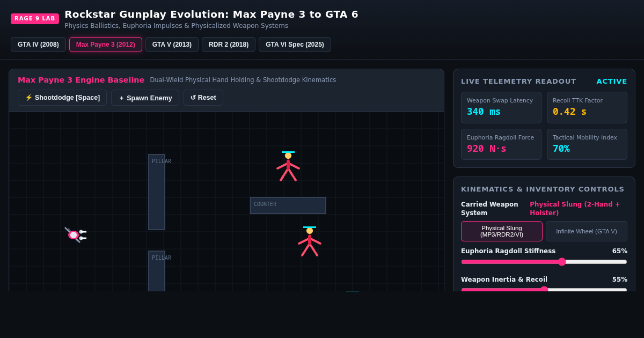Open the GTA V (2013) tab
The width and height of the screenshot is (644, 338).
[172, 45]
